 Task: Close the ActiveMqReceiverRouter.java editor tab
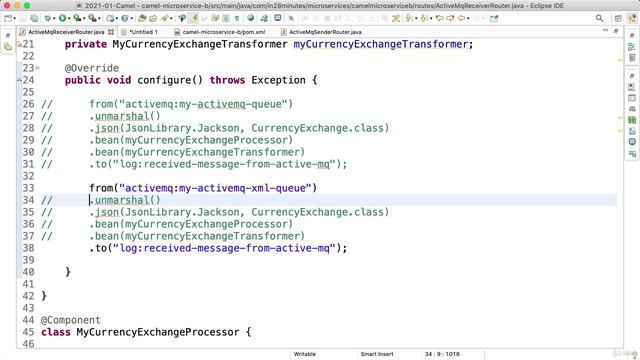(111, 32)
